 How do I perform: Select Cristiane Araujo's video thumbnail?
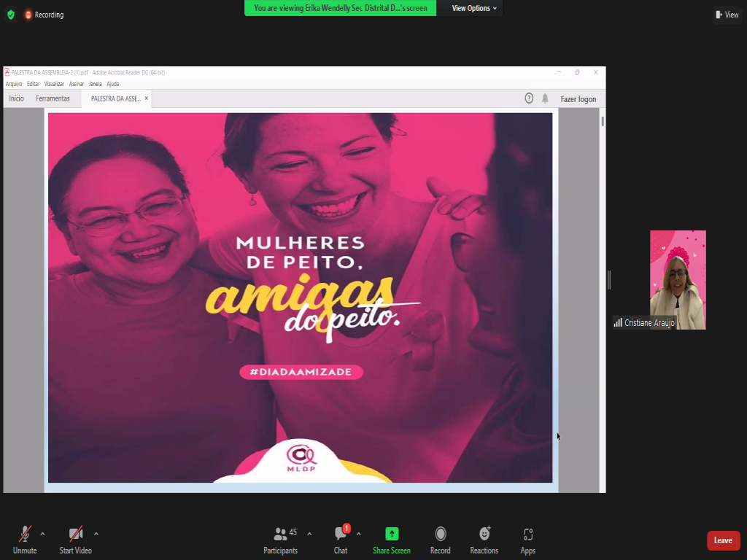678,279
